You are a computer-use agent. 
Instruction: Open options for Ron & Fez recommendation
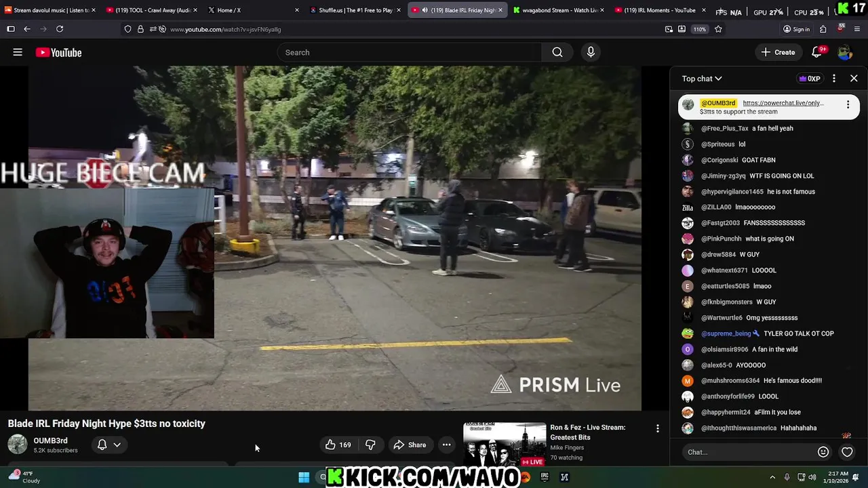pyautogui.click(x=657, y=428)
